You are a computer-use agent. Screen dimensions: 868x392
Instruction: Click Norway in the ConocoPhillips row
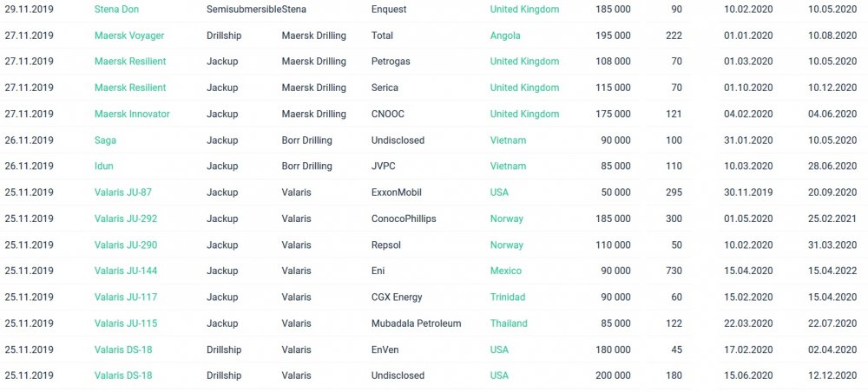click(507, 219)
